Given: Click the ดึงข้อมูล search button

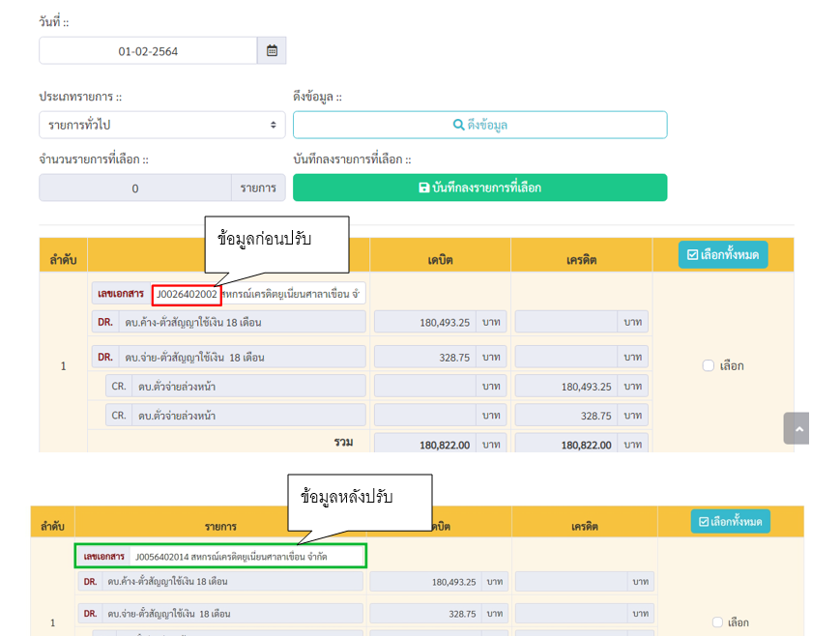Looking at the screenshot, I should click(479, 125).
